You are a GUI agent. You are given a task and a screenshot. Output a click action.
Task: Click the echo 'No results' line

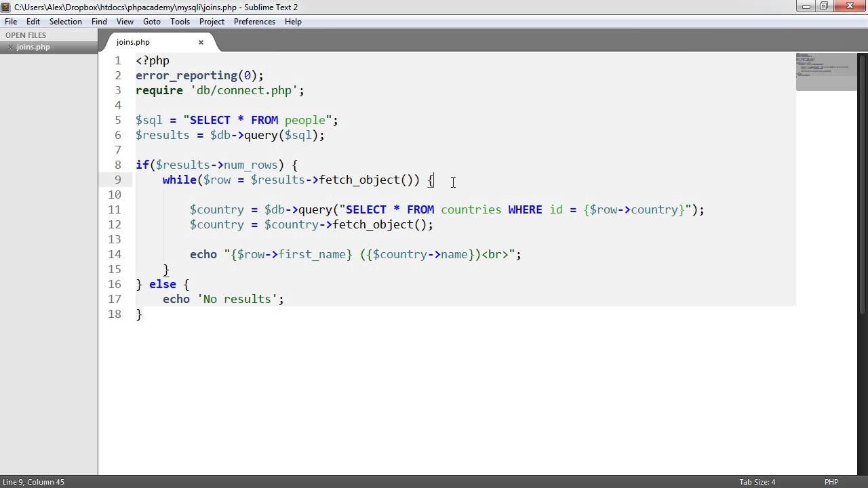[223, 299]
